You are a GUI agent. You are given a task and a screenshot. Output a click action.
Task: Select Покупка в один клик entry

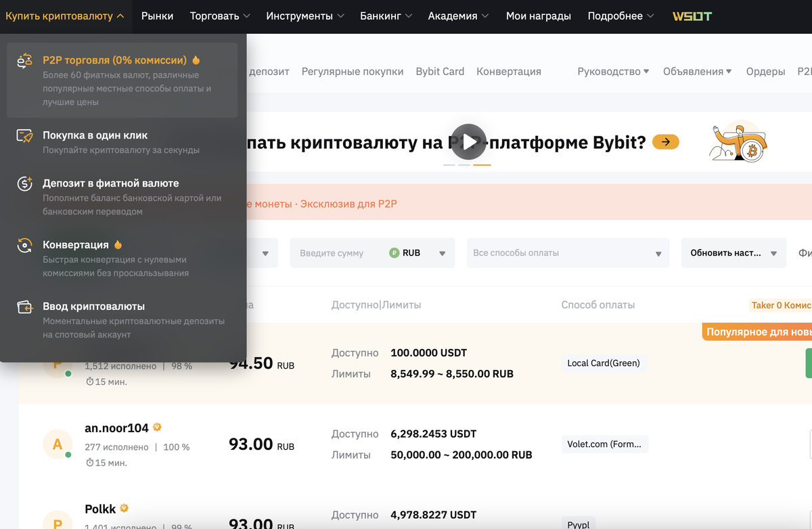[122, 142]
